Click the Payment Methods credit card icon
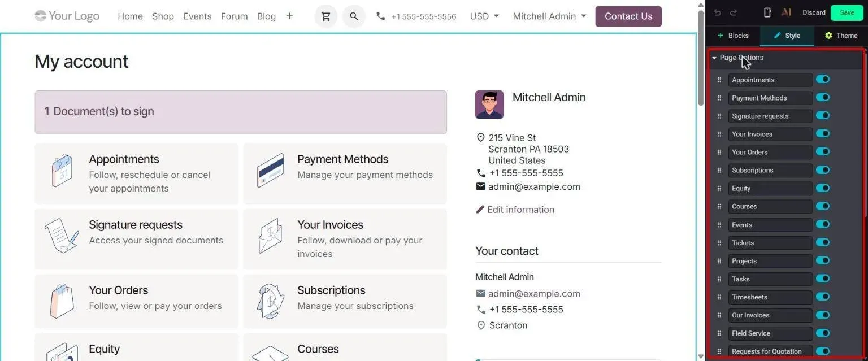 pos(270,171)
